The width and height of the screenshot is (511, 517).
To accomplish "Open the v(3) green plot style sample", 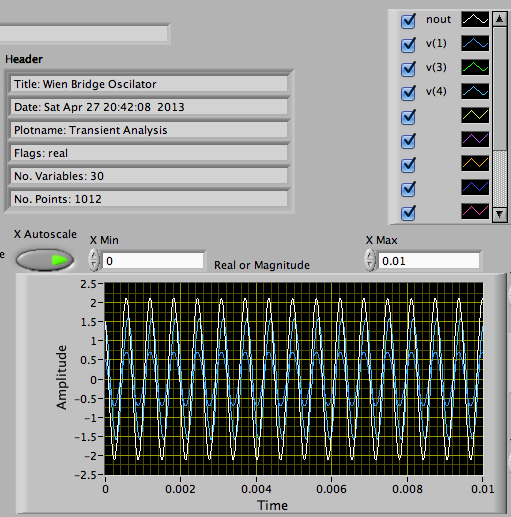I will coord(475,67).
